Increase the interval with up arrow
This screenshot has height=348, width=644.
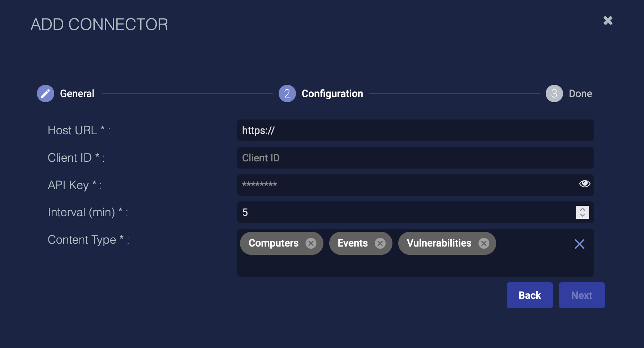tap(582, 209)
